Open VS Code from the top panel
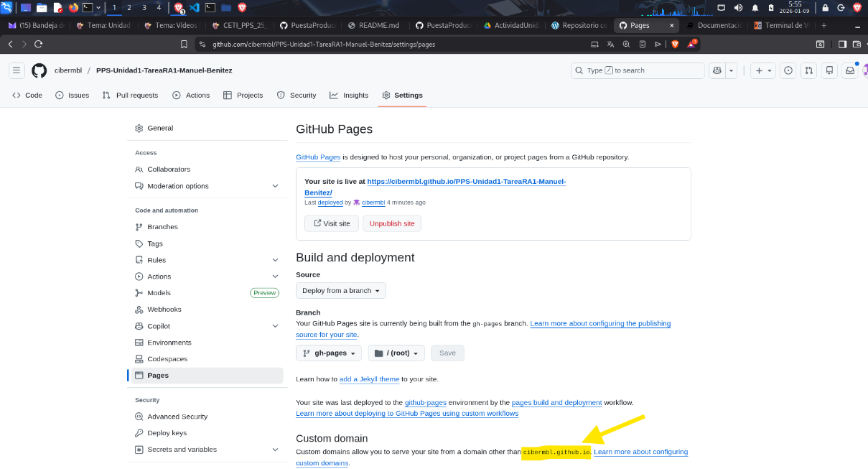This screenshot has width=868, height=469. (x=193, y=8)
